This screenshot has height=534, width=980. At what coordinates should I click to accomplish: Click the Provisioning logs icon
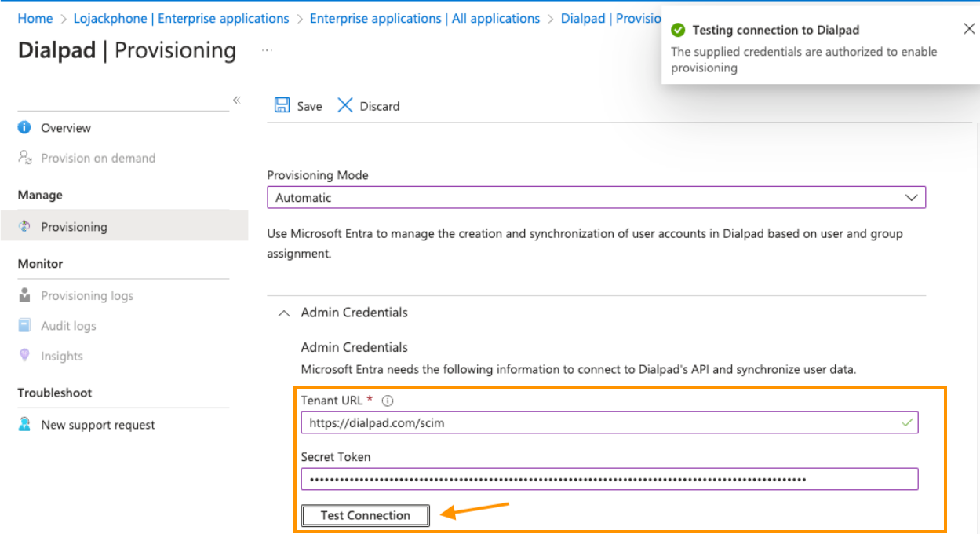pos(24,295)
